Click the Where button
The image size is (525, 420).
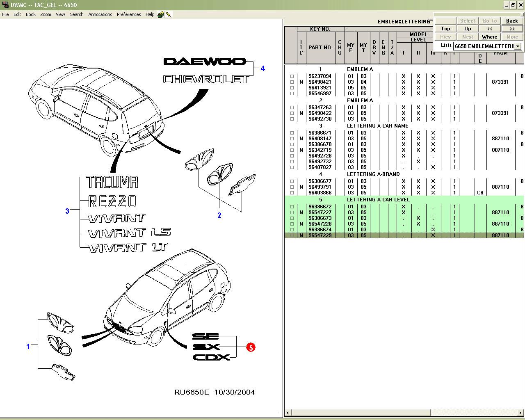[x=490, y=37]
